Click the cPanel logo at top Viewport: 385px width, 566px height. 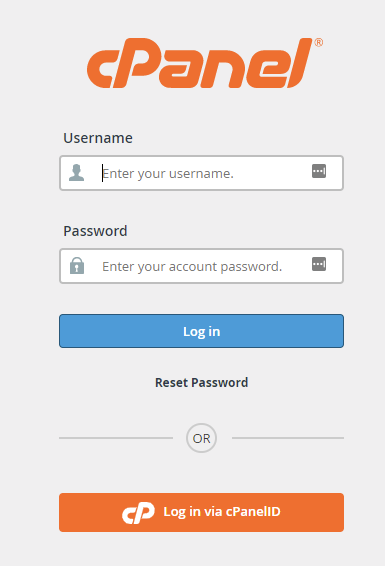205,63
